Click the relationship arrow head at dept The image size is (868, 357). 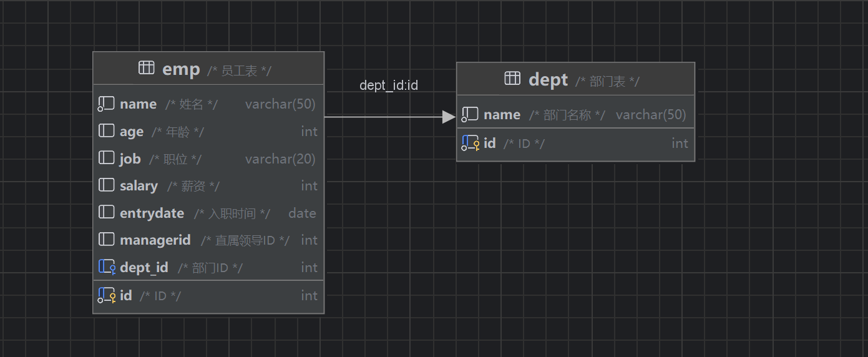[x=449, y=117]
